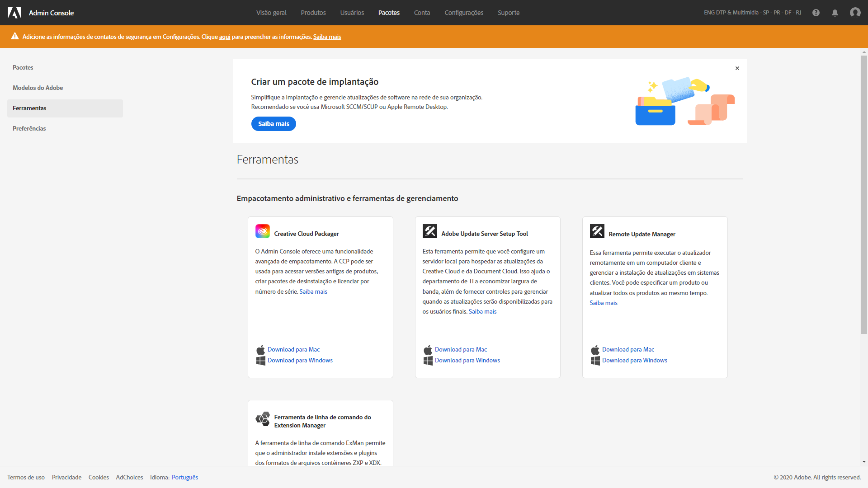Open Saiba mais in Remote Update Manager card

[604, 303]
